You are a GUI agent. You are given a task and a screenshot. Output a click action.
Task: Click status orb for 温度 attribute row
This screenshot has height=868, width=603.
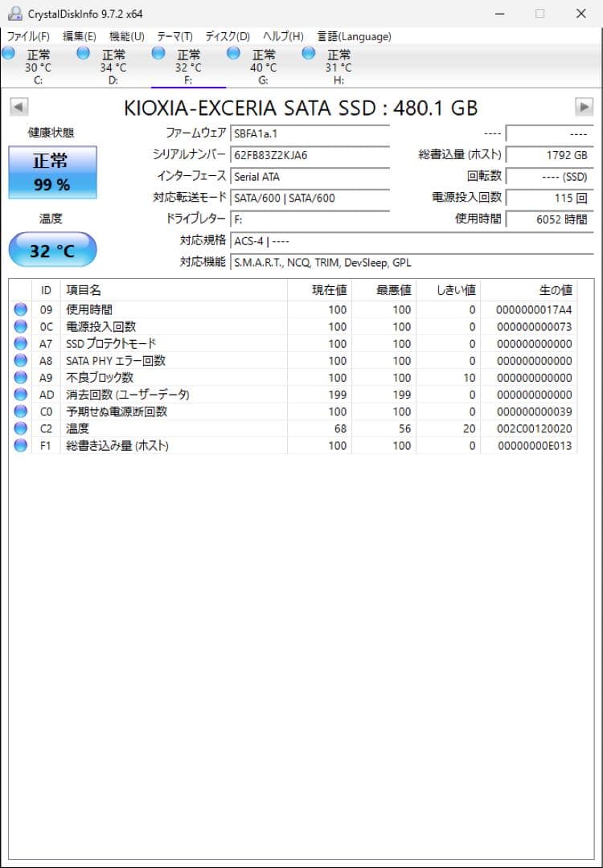tap(20, 428)
